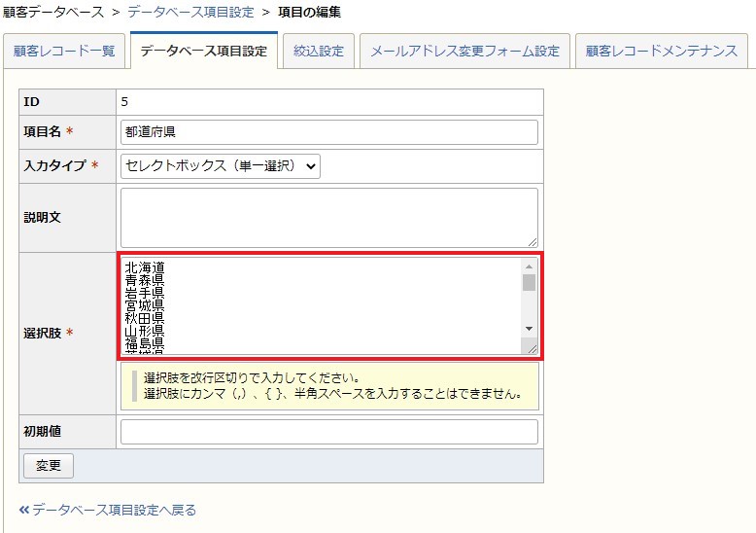Click into the 項目名 field with 都道府県
The image size is (756, 533).
(329, 132)
